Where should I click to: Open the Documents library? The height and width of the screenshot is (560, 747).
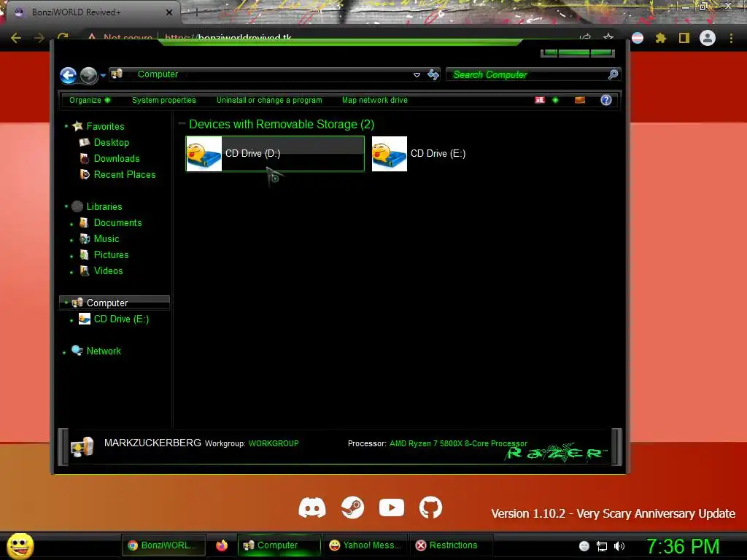tap(117, 223)
